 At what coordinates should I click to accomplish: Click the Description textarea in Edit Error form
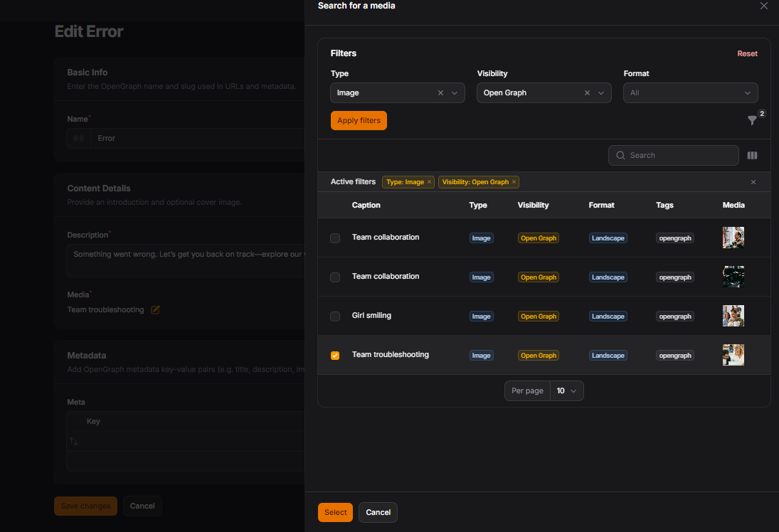click(185, 260)
